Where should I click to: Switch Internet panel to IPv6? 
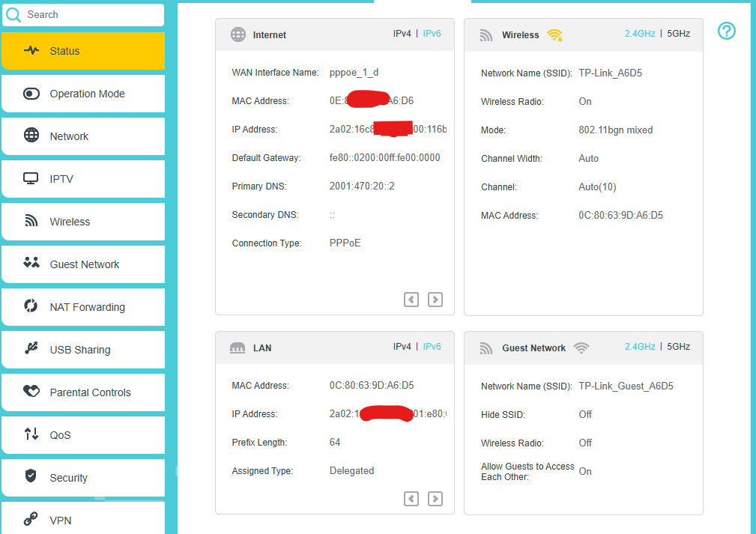(x=432, y=34)
